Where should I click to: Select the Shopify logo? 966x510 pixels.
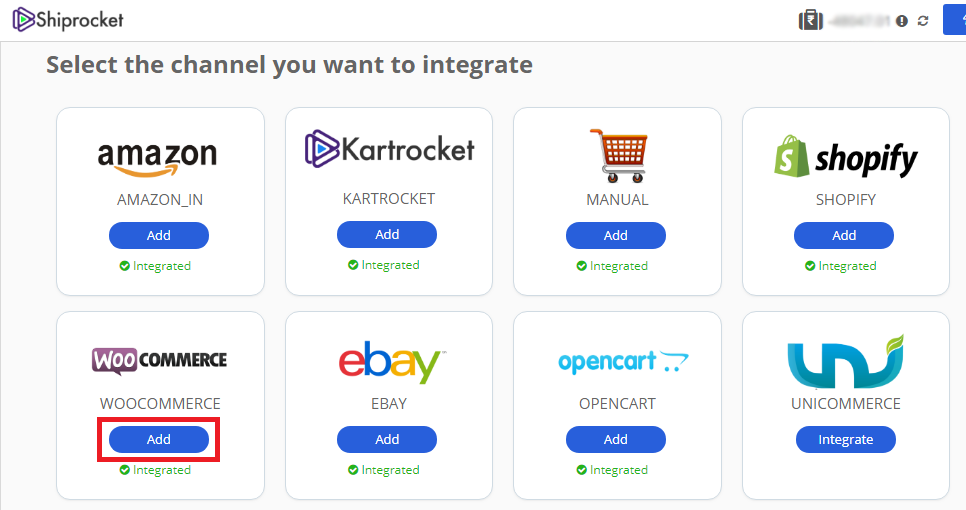pos(845,157)
